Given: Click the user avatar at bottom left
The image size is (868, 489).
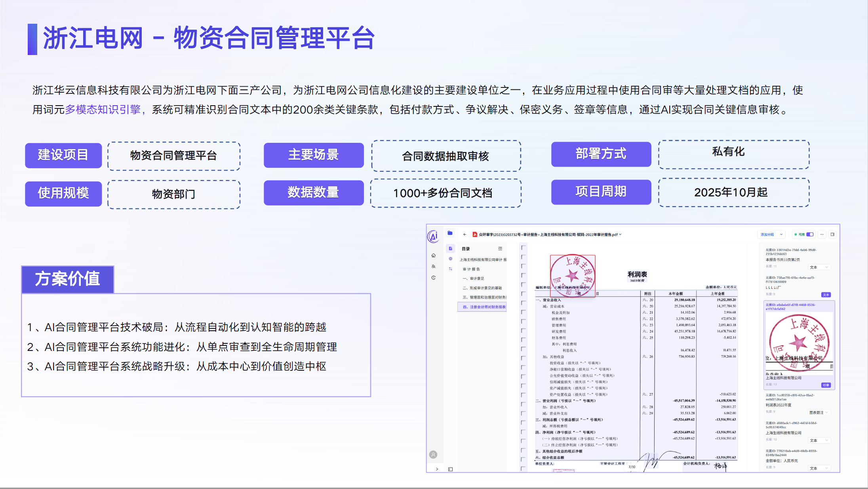Looking at the screenshot, I should (x=434, y=455).
